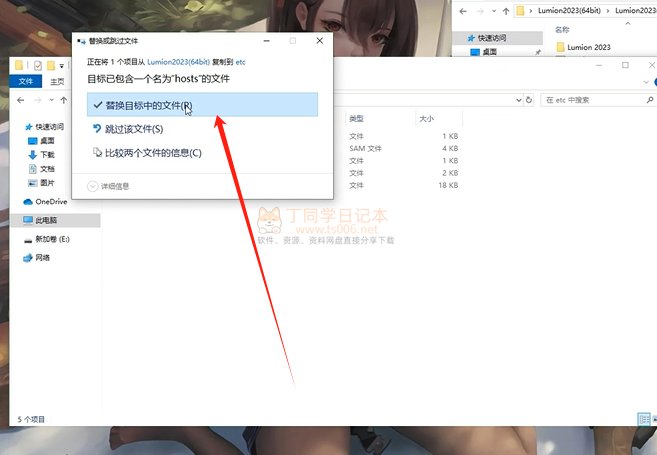Click the 4 KB size cell
Image resolution: width=657 pixels, height=455 pixels.
[450, 148]
